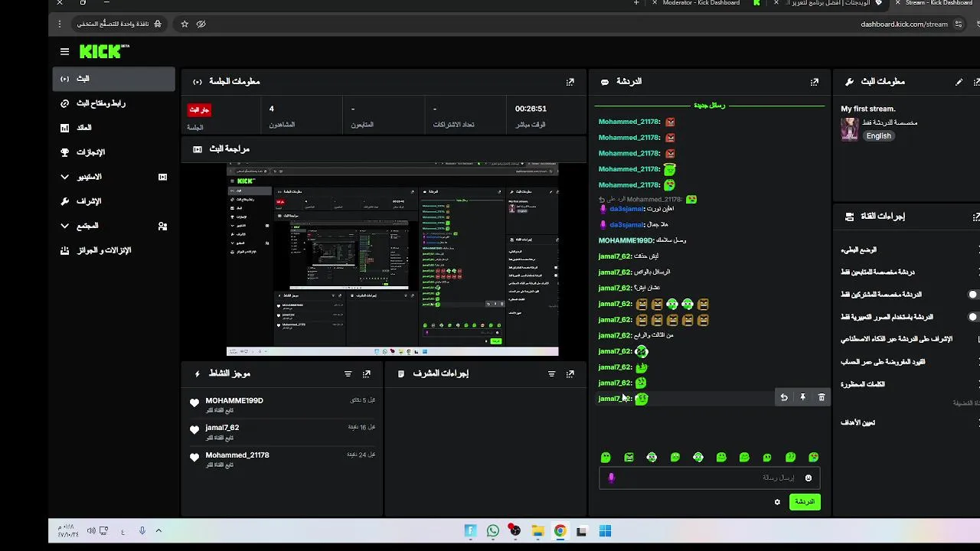This screenshot has height=551, width=980.
Task: Click the إرسال رسالة message input
Action: pos(709,478)
